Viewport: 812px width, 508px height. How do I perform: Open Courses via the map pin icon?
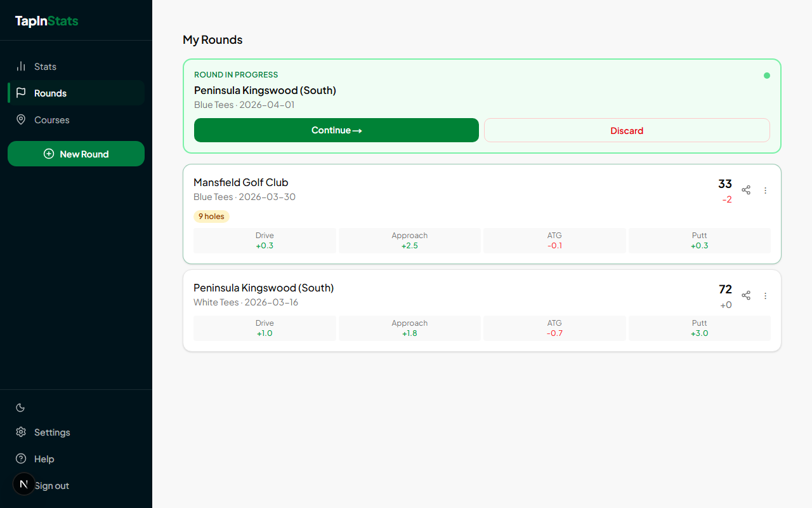click(x=21, y=119)
